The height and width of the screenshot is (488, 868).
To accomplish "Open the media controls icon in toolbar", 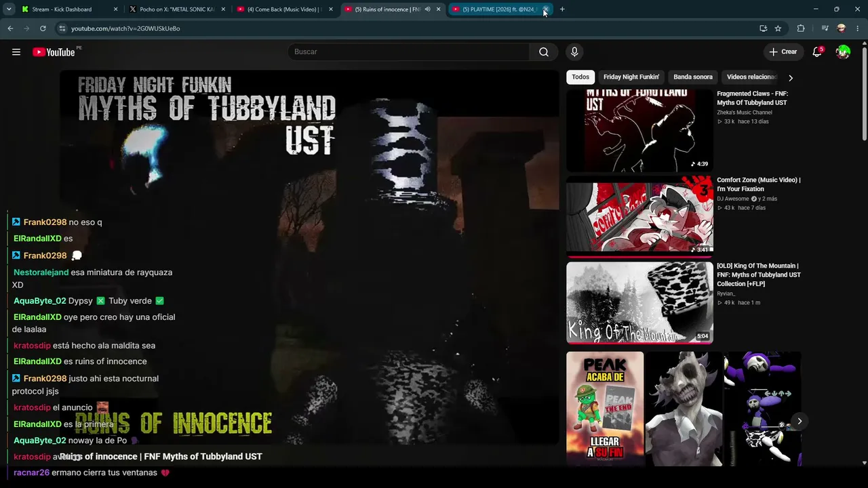I will click(x=825, y=28).
